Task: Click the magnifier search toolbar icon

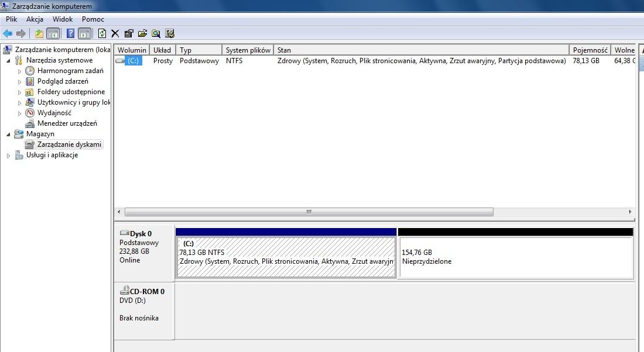Action: click(x=156, y=33)
